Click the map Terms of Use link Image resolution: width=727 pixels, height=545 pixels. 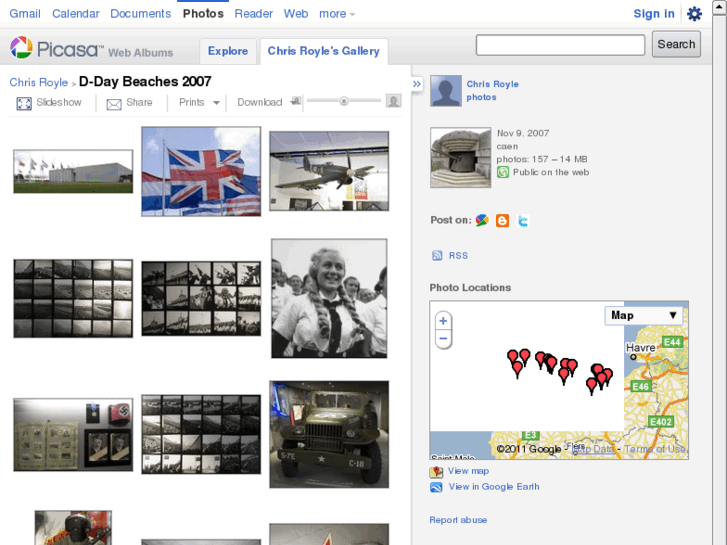[x=654, y=449]
